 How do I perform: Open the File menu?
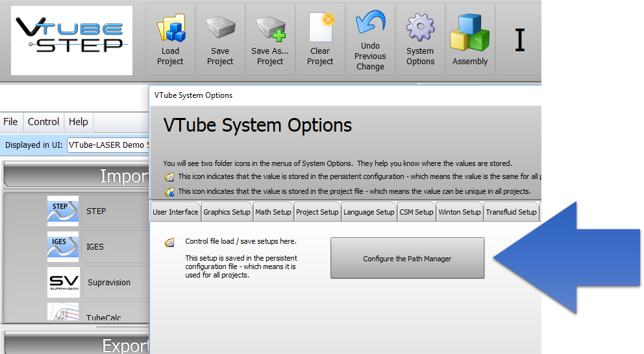tap(10, 122)
